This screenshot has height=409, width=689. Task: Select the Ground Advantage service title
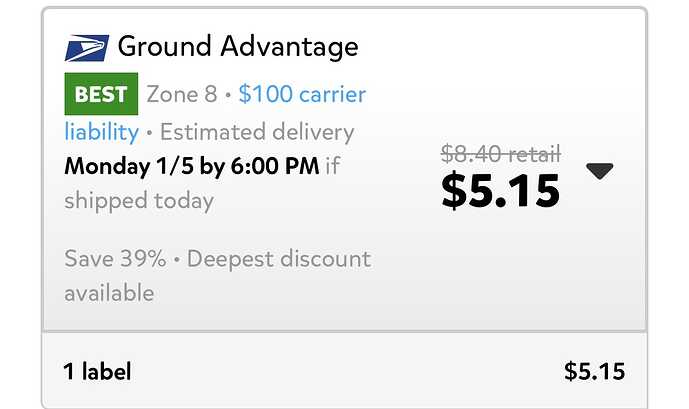pos(238,46)
